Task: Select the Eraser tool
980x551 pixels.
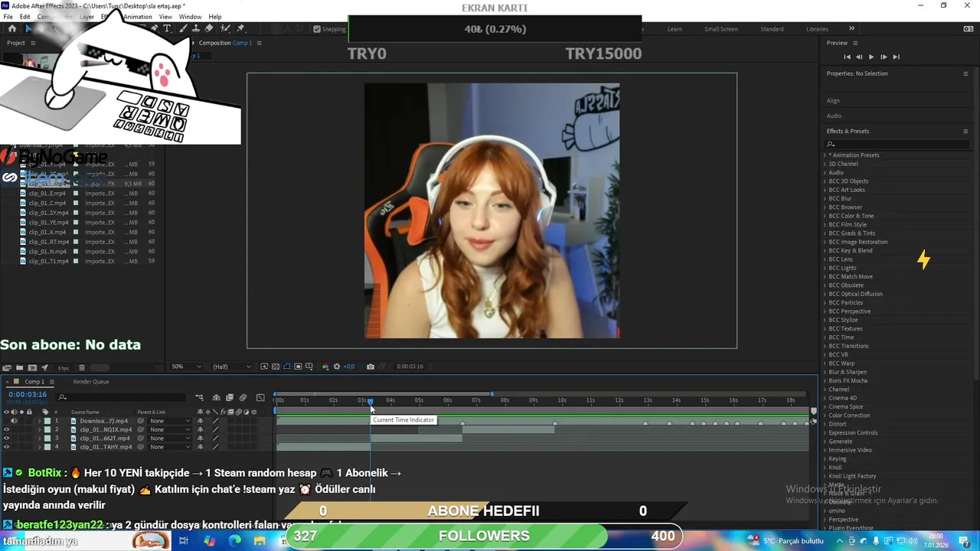Action: 209,28
